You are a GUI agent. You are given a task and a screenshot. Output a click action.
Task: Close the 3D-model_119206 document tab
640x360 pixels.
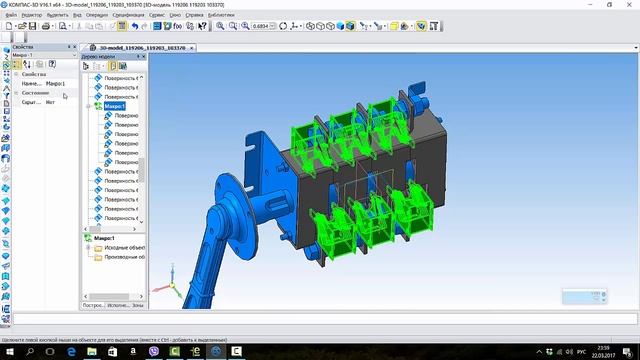[x=191, y=48]
